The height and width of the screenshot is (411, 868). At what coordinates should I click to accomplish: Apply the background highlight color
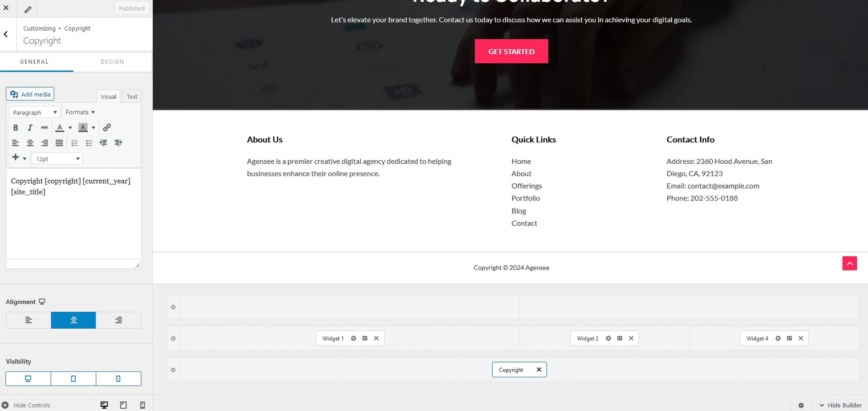83,128
